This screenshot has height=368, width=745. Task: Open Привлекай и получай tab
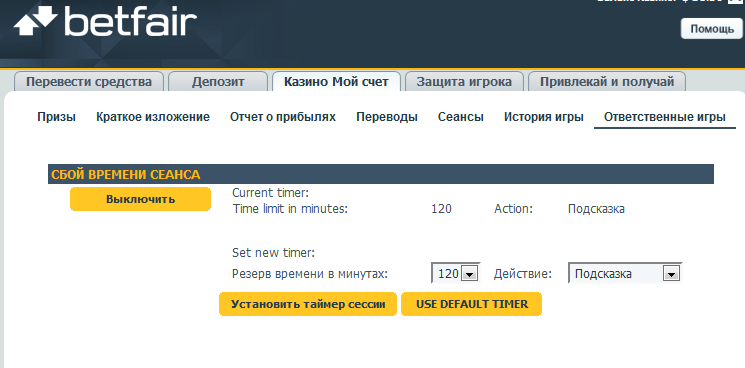pos(607,82)
